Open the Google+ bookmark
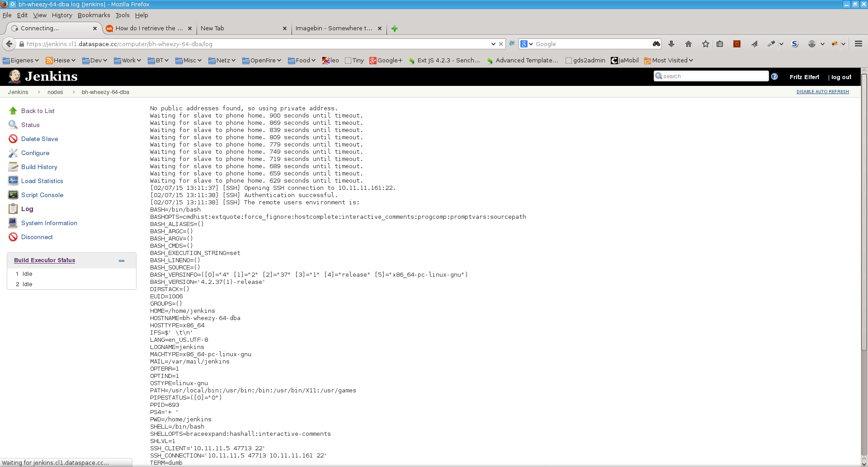The height and width of the screenshot is (467, 868). [x=386, y=60]
